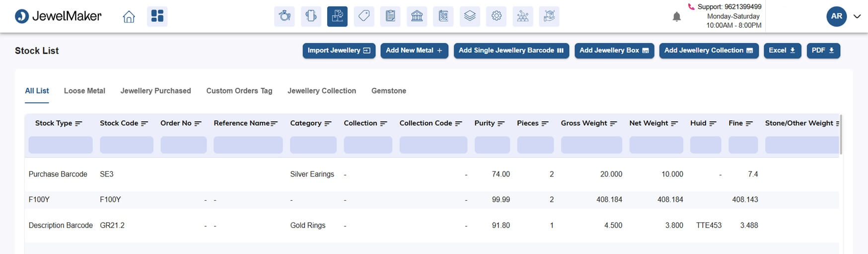Switch to Custom Orders Tag tab
The width and height of the screenshot is (868, 254).
coord(239,91)
